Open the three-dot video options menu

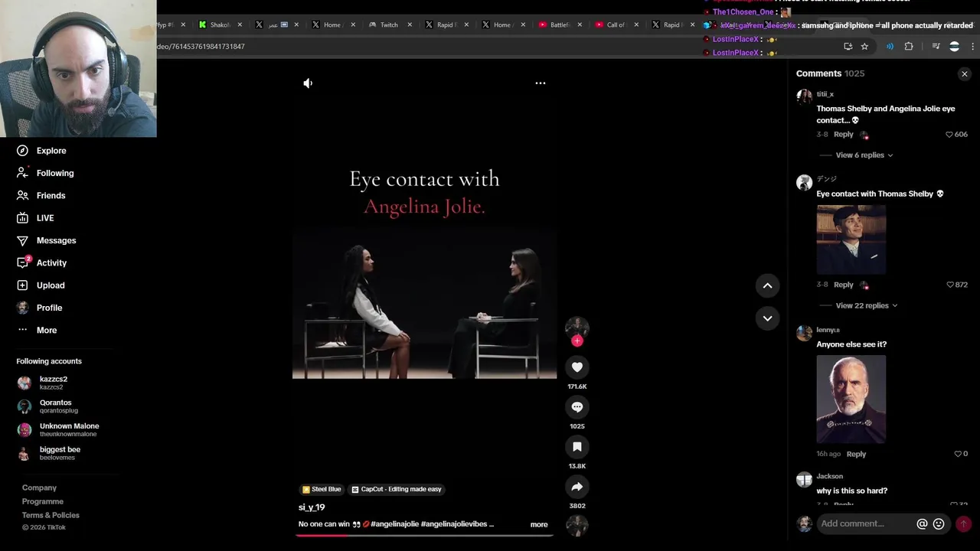pos(541,83)
